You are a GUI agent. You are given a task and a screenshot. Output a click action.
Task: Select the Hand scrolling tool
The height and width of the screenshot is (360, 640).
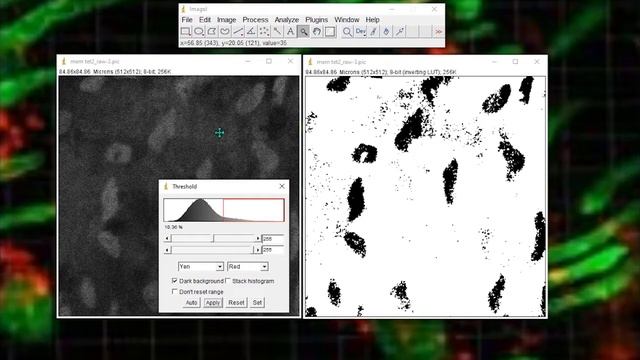coord(316,31)
